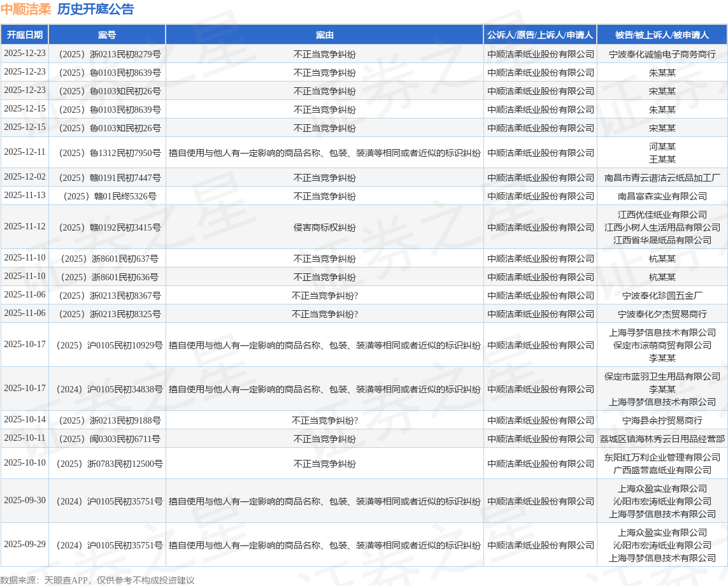
Task: Select case number (2025)鲁1312民初7950号
Action: pyautogui.click(x=110, y=153)
